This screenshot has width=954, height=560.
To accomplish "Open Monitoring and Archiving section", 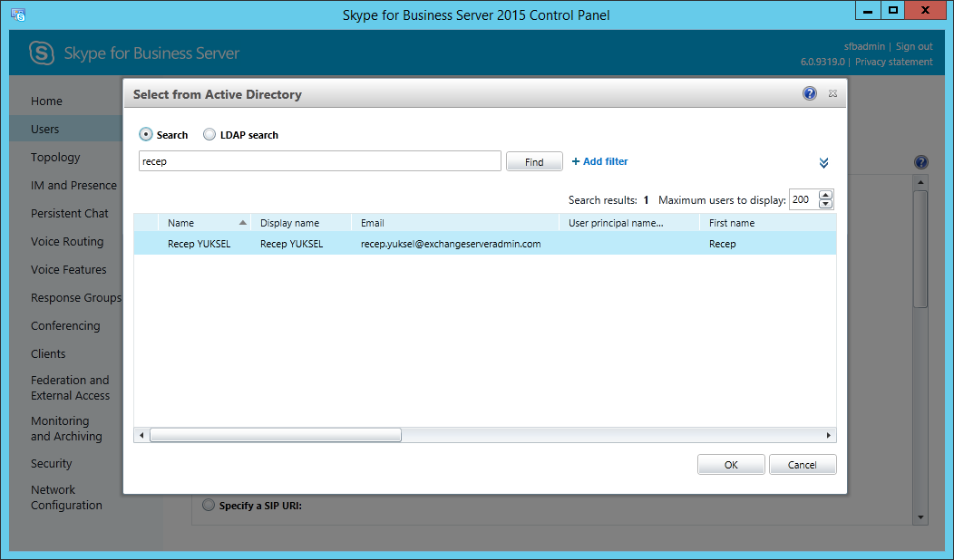I will coord(66,429).
